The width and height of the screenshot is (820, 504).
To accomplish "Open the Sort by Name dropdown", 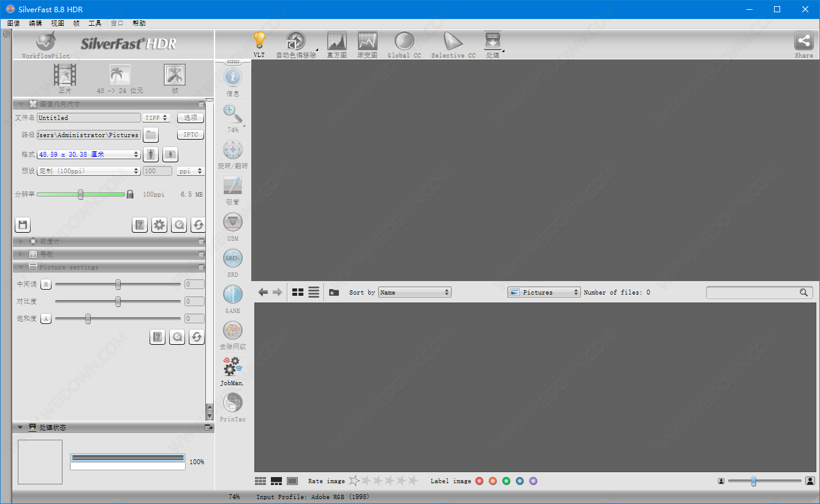I will (415, 292).
